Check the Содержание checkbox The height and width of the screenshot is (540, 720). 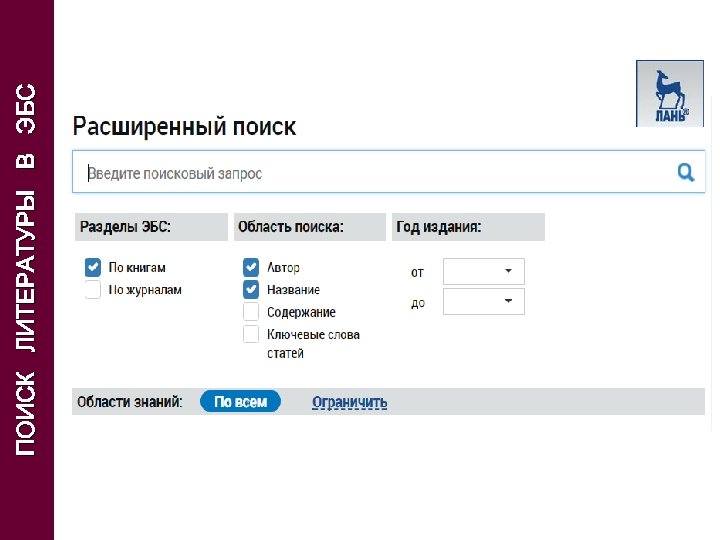tap(251, 312)
